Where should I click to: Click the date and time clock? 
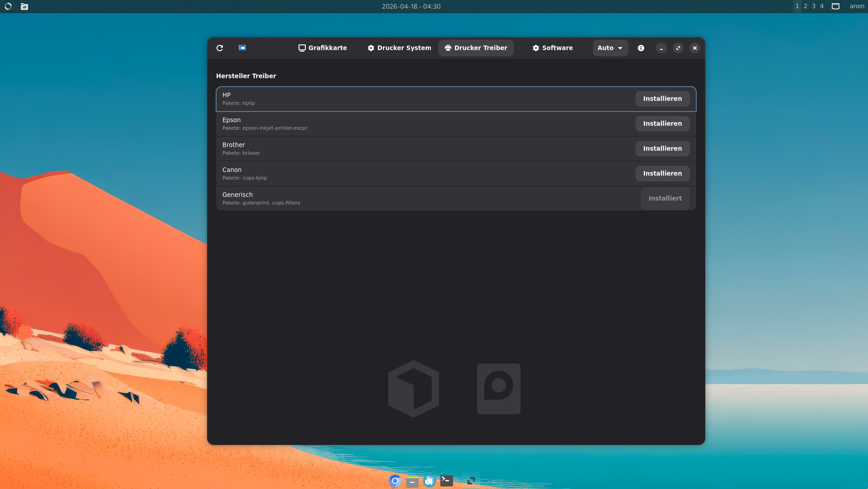[411, 6]
